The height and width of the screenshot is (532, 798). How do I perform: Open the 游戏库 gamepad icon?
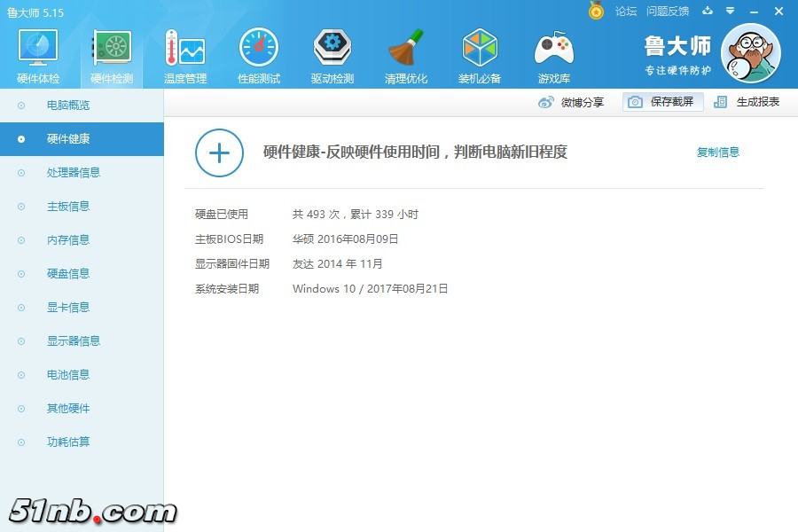point(553,50)
